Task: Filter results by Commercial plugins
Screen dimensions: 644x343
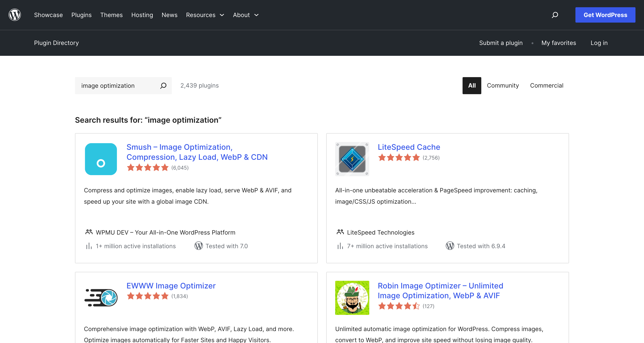Action: pyautogui.click(x=546, y=86)
